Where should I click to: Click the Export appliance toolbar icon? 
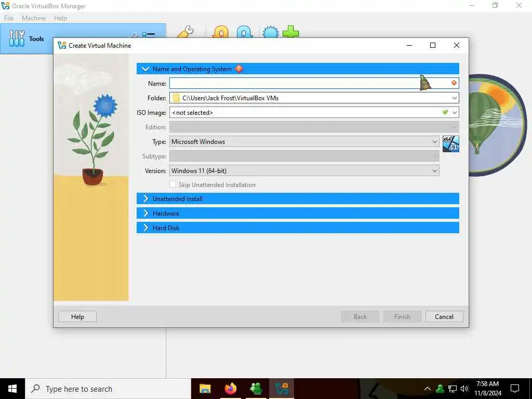coord(244,32)
